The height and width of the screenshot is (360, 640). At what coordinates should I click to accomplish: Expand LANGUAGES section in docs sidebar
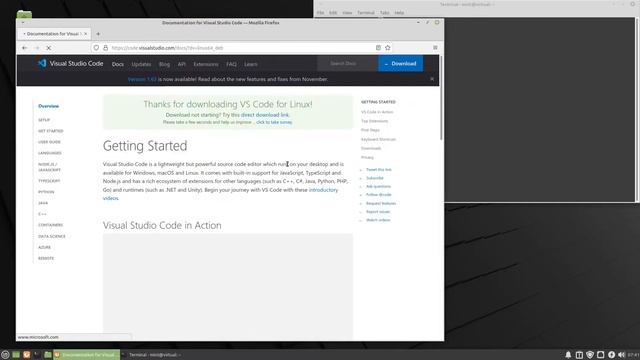click(x=50, y=153)
